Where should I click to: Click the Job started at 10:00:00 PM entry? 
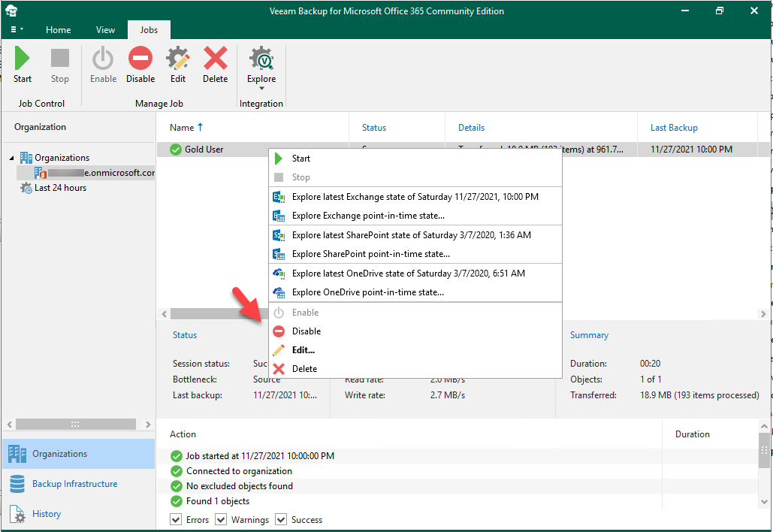(260, 456)
